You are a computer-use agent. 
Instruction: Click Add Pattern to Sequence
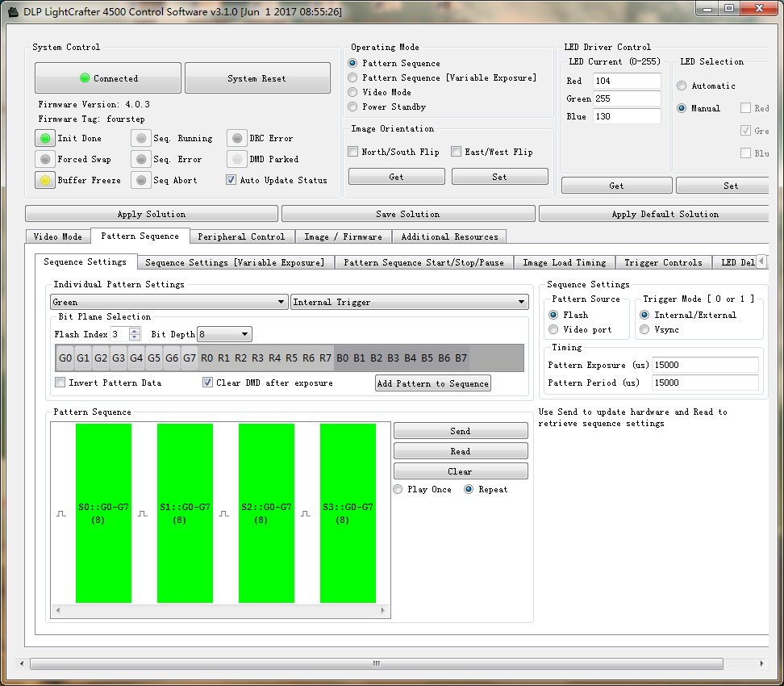coord(433,383)
